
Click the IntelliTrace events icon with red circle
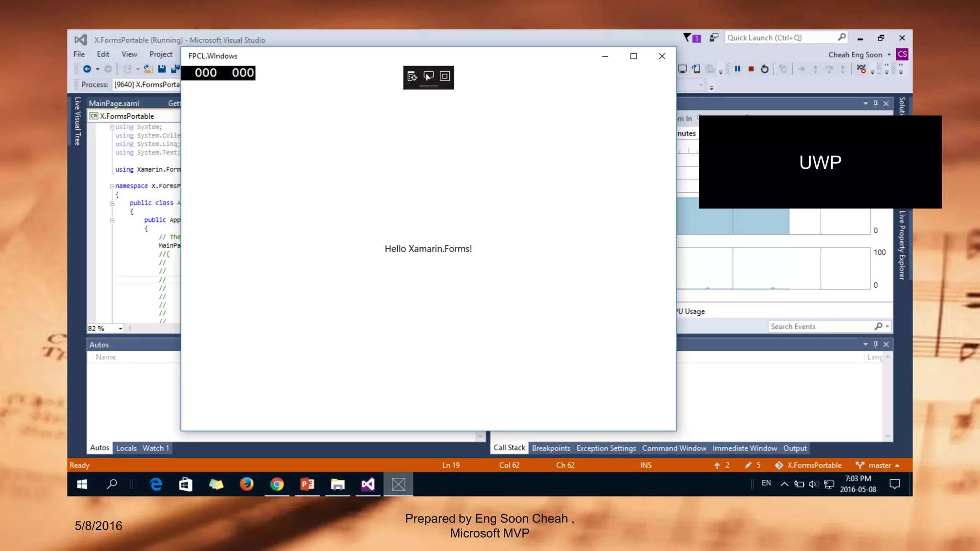(x=861, y=69)
